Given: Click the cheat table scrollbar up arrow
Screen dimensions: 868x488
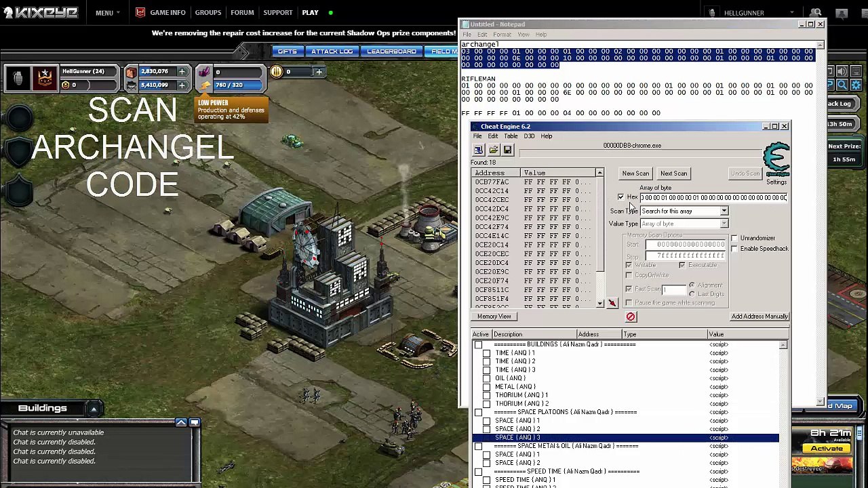Looking at the screenshot, I should (x=783, y=346).
